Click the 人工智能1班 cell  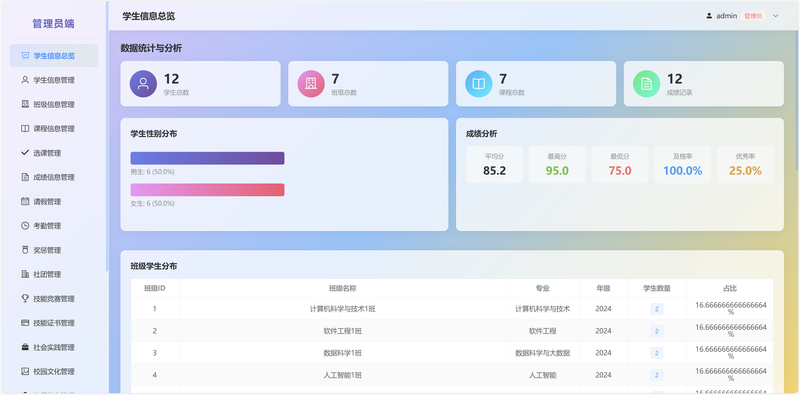[x=342, y=375]
